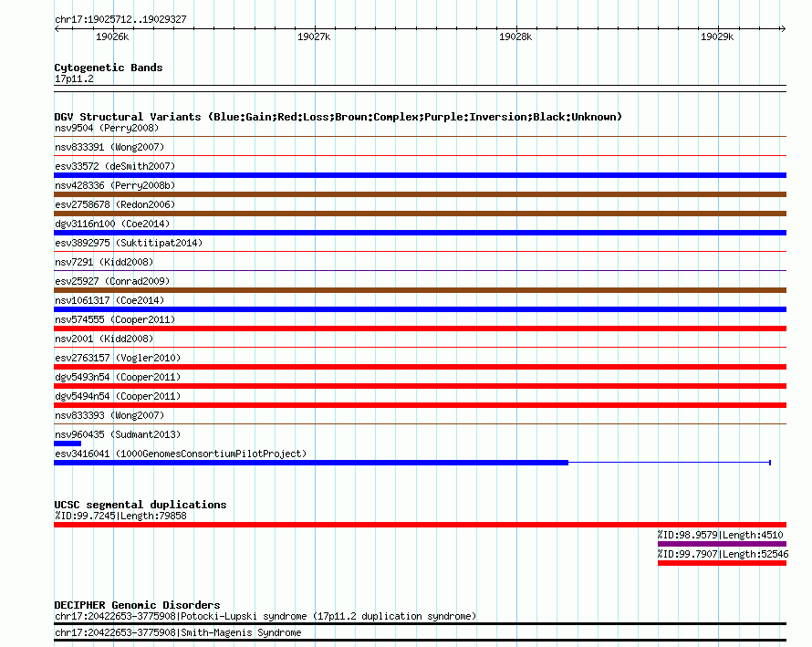Click the thick blue esv3416041 bar
The height and width of the screenshot is (647, 812).
pos(311,463)
